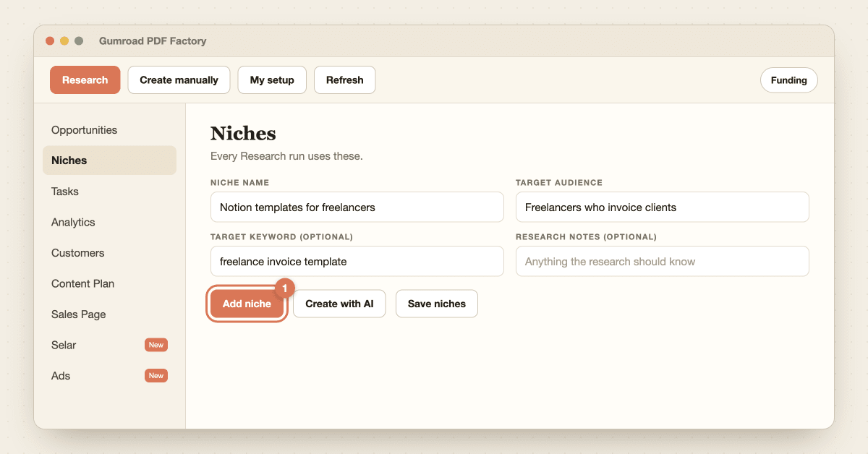Open Tasks section in sidebar
Viewport: 868px width, 454px height.
point(109,192)
